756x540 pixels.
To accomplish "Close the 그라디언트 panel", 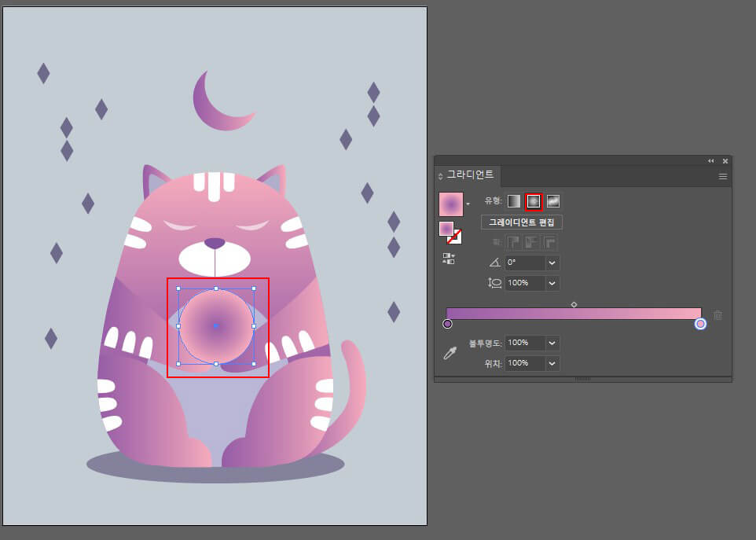I will click(x=725, y=160).
